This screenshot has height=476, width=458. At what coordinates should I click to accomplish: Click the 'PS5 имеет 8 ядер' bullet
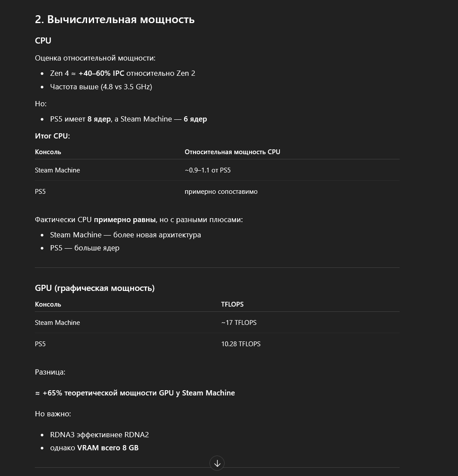pyautogui.click(x=128, y=119)
